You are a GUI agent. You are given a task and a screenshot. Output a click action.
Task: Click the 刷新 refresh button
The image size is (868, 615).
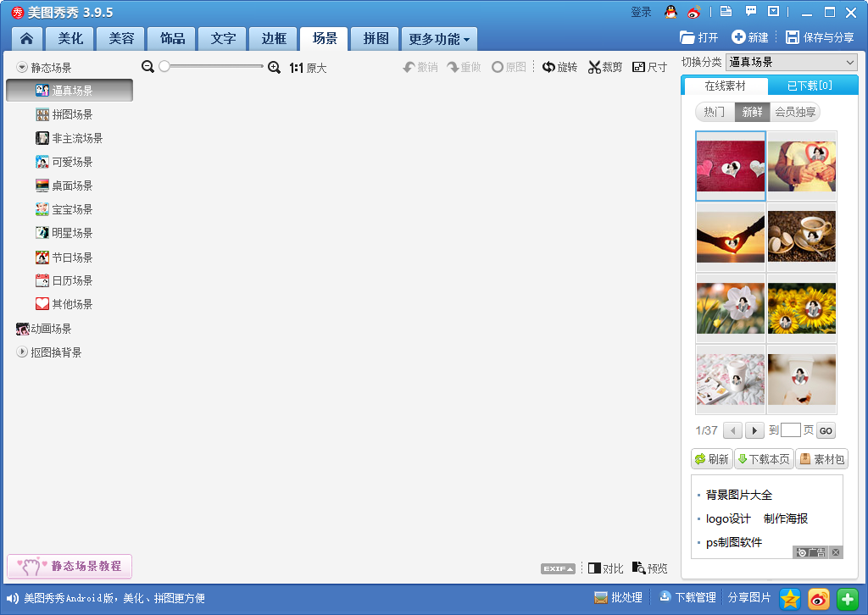coord(712,459)
